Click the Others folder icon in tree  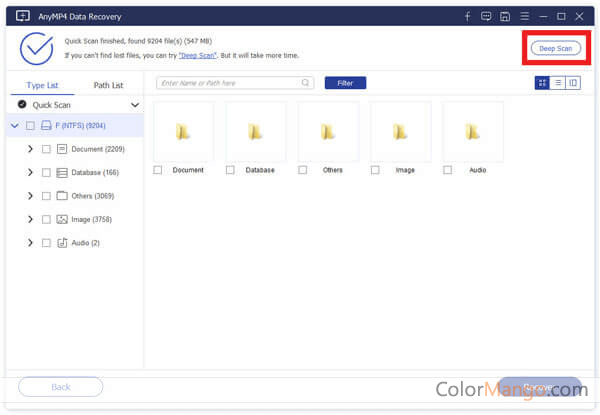click(62, 196)
